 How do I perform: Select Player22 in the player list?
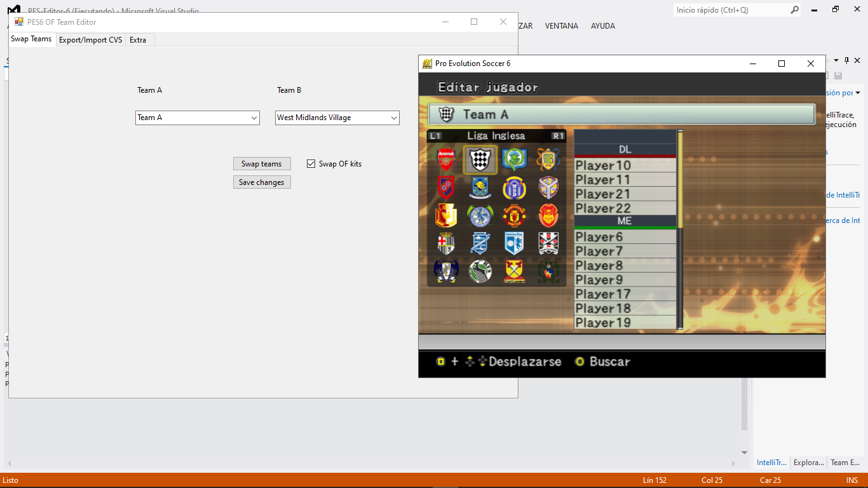point(625,208)
